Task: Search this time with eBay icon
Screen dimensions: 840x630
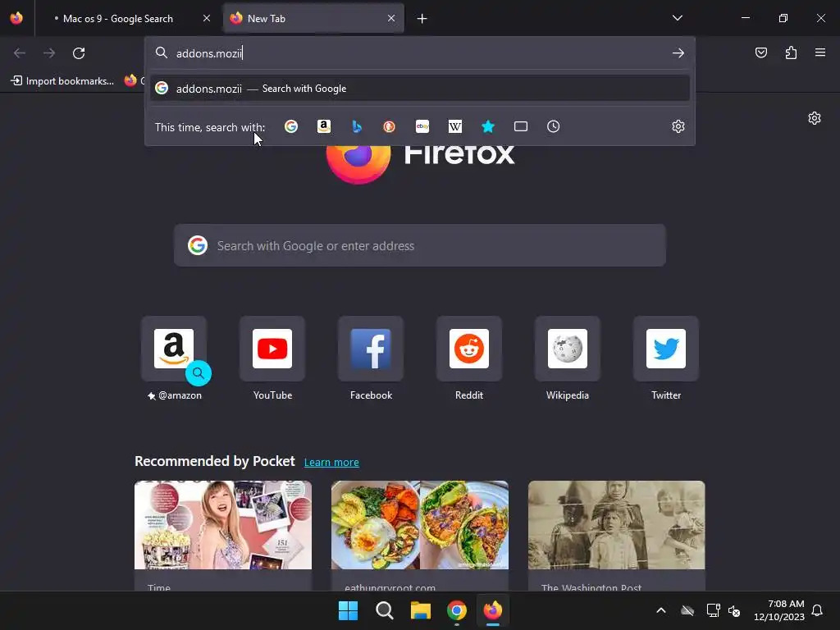Action: 422,126
